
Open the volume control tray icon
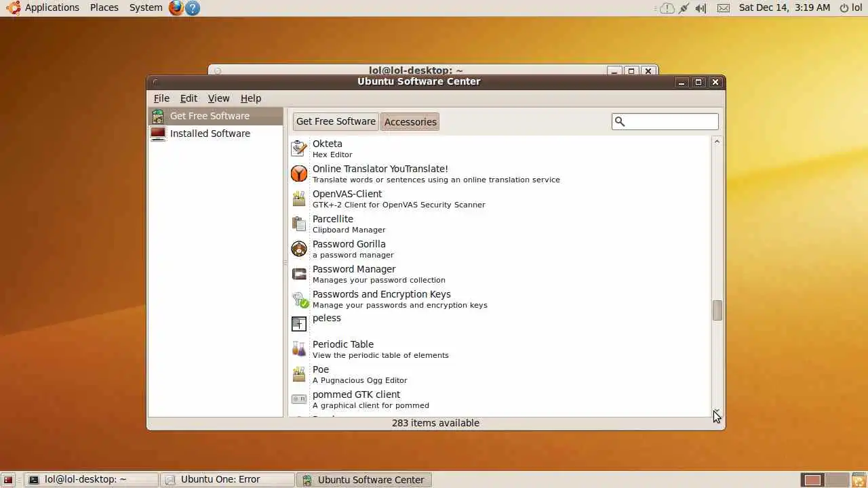(x=701, y=8)
